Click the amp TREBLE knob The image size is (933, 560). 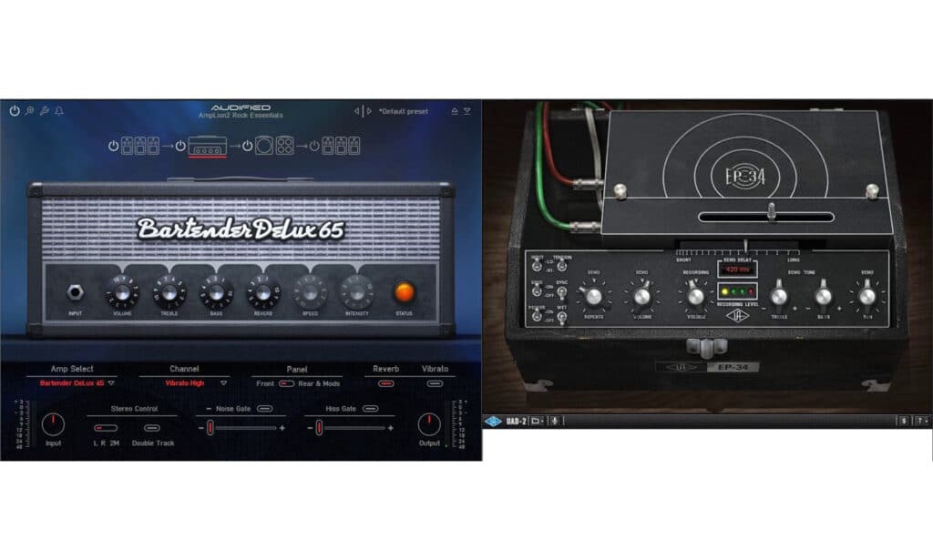[x=169, y=292]
